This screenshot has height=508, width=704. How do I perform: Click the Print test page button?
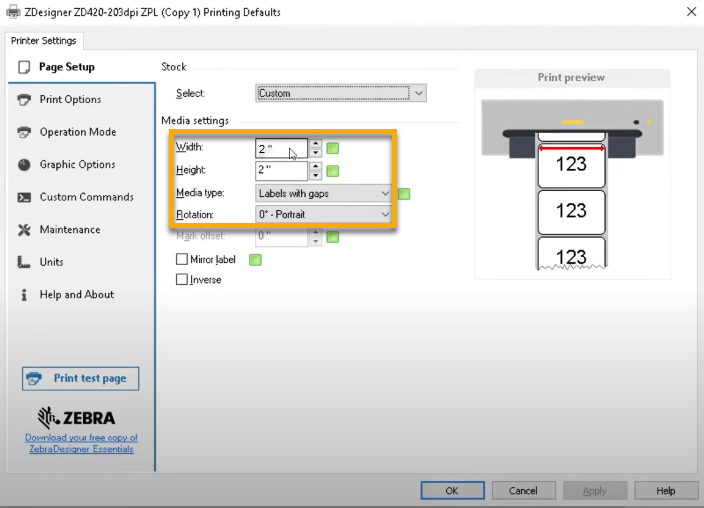[80, 379]
